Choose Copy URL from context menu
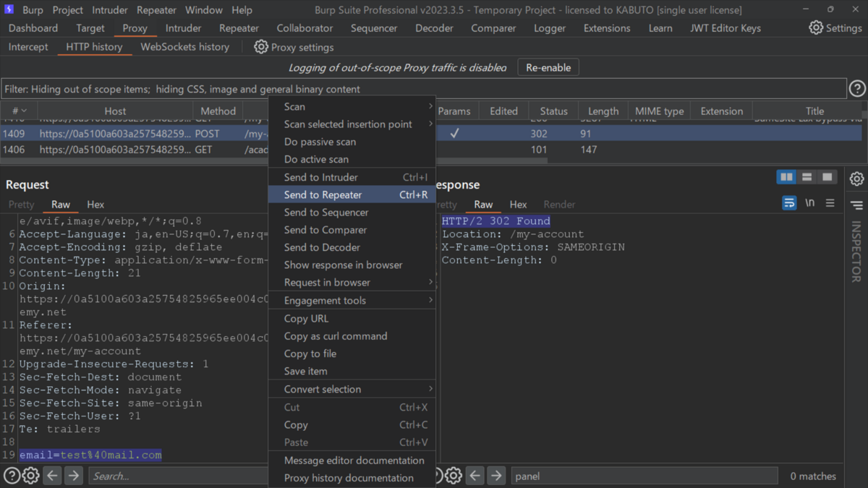 pos(352,319)
